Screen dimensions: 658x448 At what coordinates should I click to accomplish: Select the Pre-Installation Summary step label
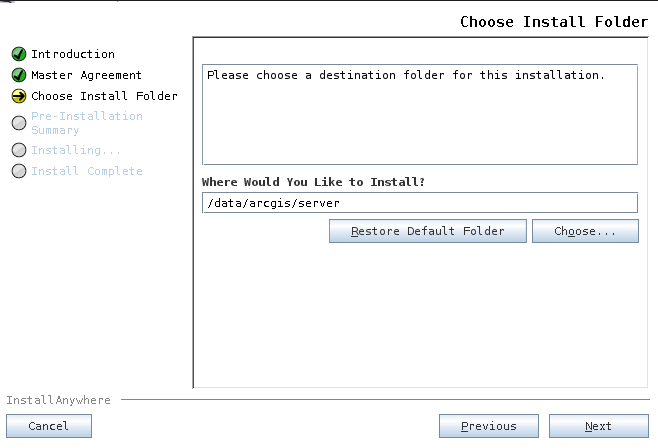pyautogui.click(x=86, y=123)
